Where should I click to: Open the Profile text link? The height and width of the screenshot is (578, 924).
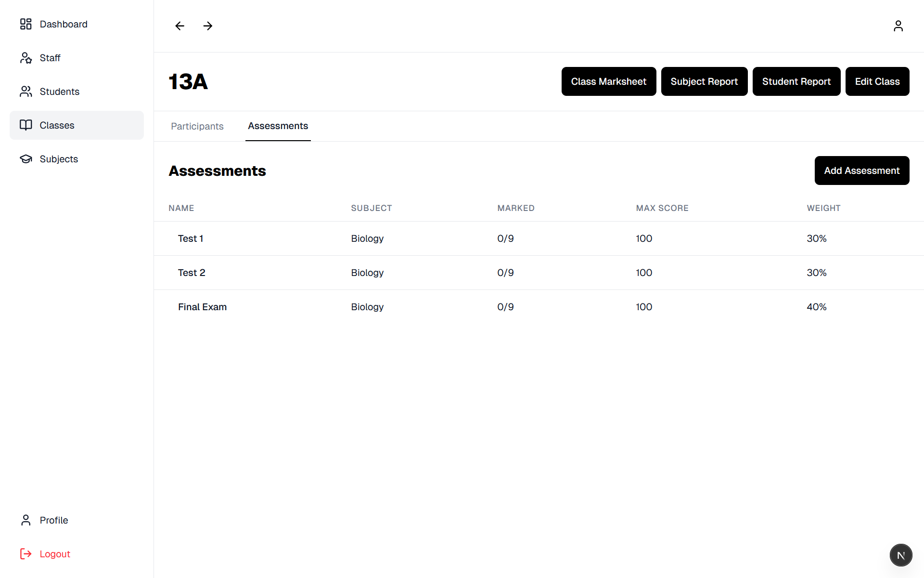(x=54, y=520)
